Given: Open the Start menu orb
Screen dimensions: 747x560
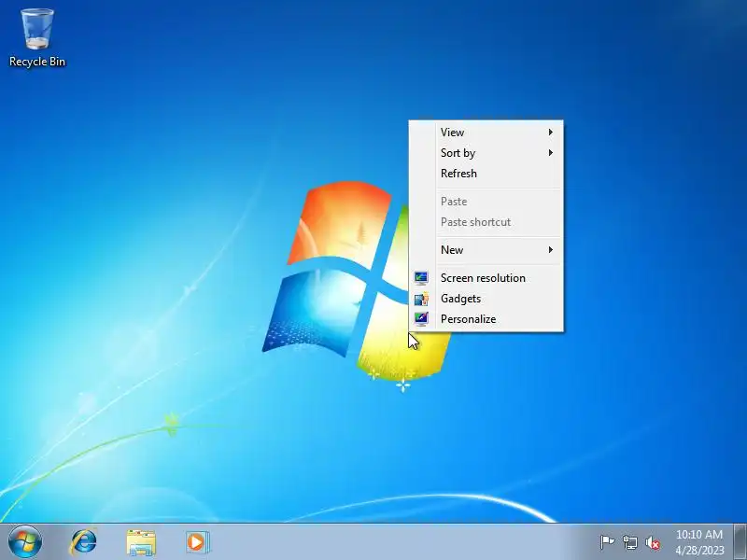Looking at the screenshot, I should click(25, 542).
